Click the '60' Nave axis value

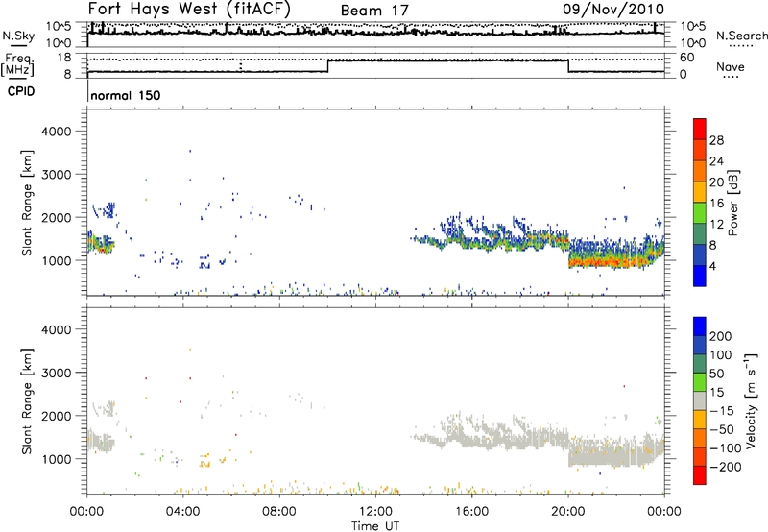(686, 58)
